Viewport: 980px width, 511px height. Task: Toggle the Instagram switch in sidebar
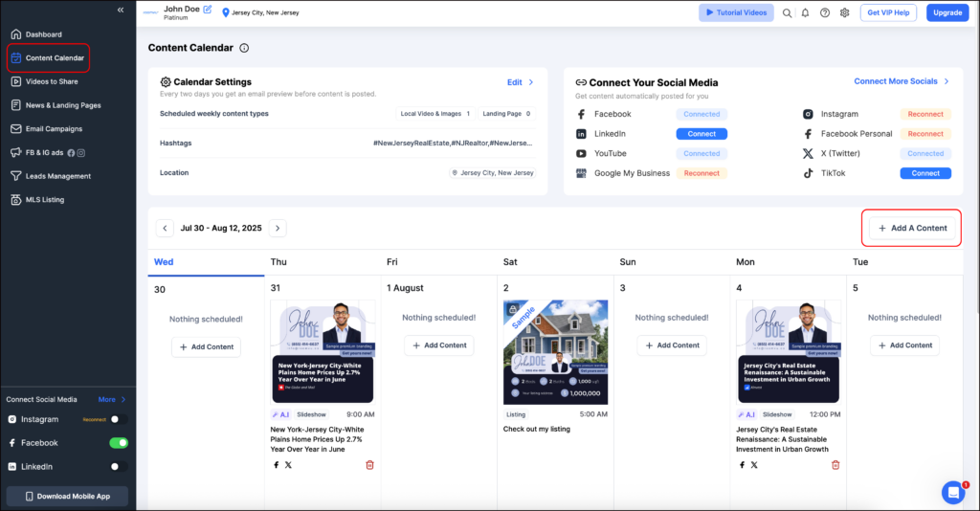tap(119, 419)
